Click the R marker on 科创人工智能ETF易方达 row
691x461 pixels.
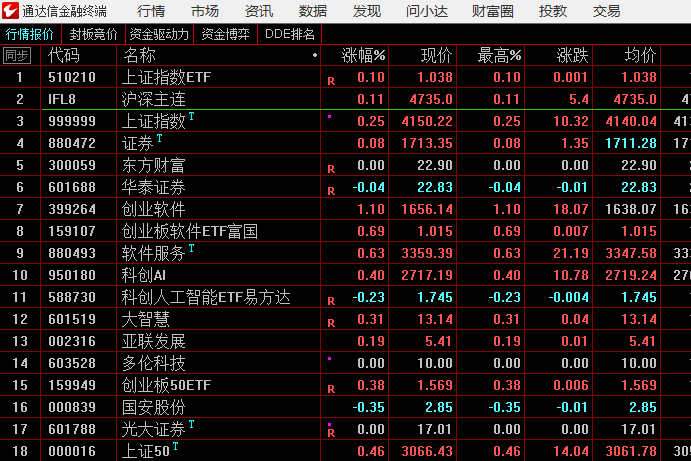point(331,301)
